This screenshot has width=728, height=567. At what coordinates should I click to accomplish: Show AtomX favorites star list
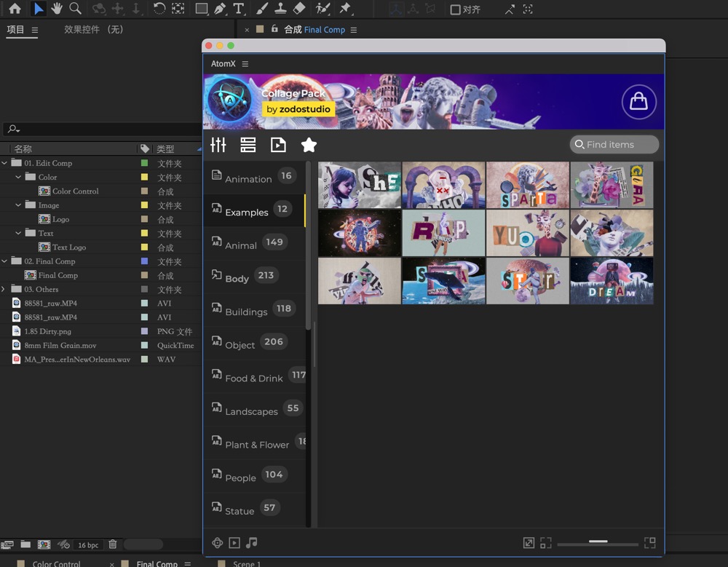(309, 145)
